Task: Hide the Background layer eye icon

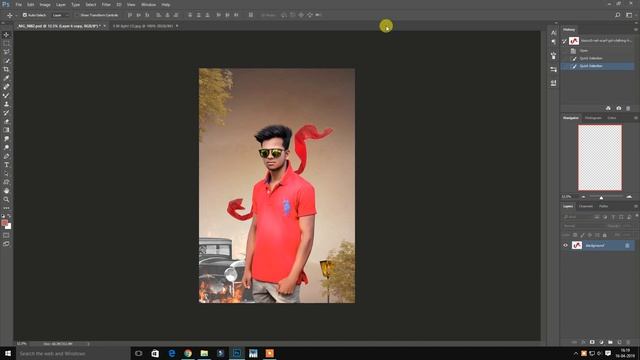Action: (566, 245)
